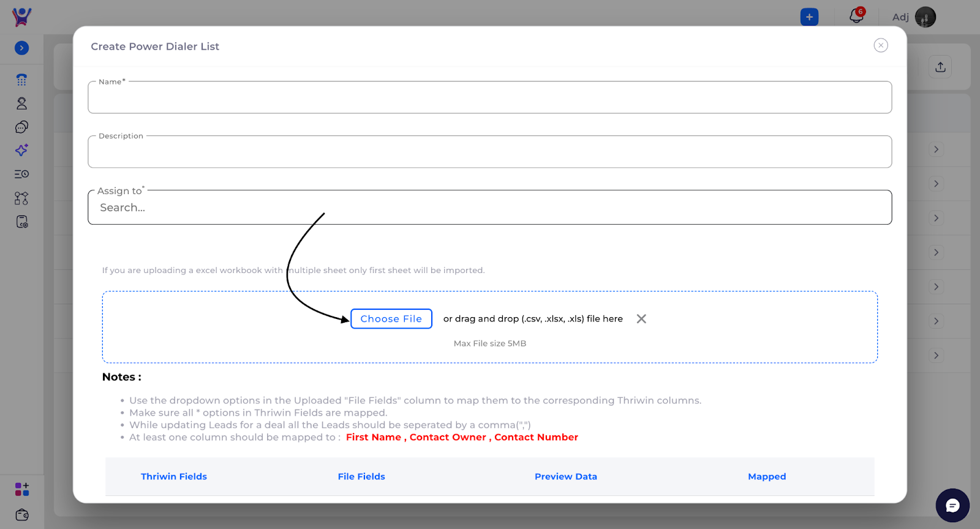Open the chat bubbles sidebar icon
Viewport: 980px width, 529px height.
tap(21, 127)
